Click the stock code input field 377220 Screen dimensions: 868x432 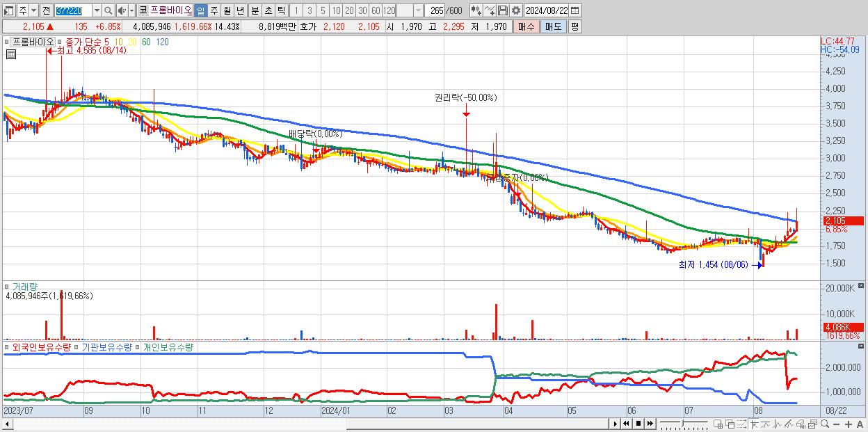coord(72,10)
